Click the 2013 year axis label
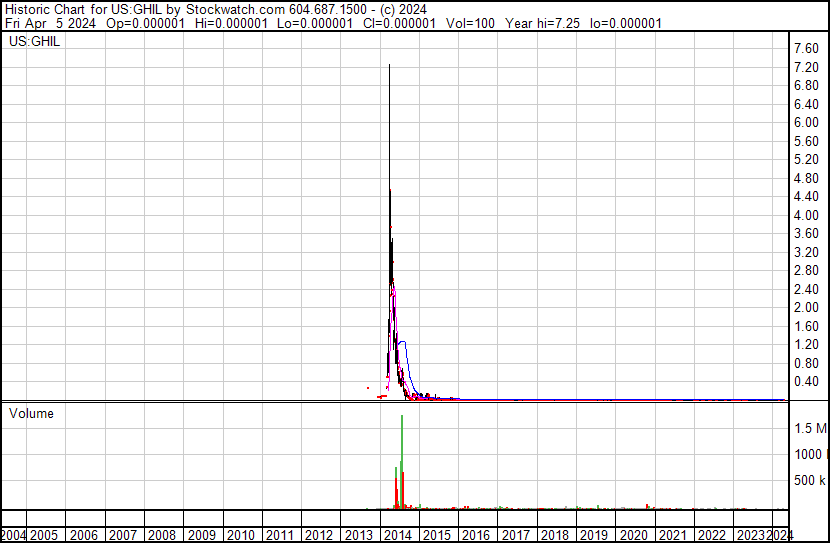 (359, 535)
